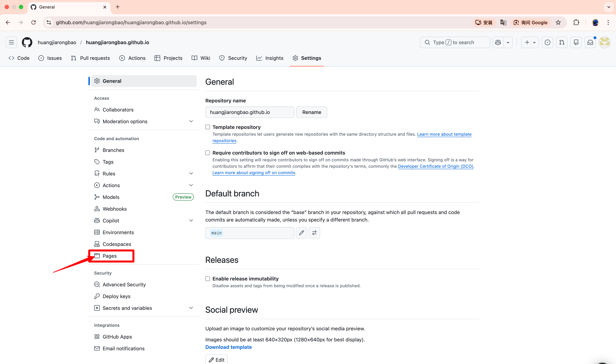The height and width of the screenshot is (364, 616).
Task: Click the Download template link
Action: pyautogui.click(x=229, y=347)
